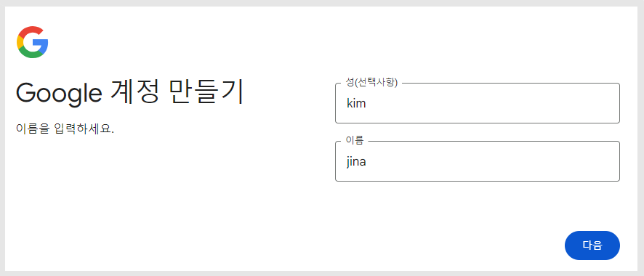Click the 'Google 계정 만들기' heading
Screen dimensions: 644x276
pyautogui.click(x=130, y=94)
